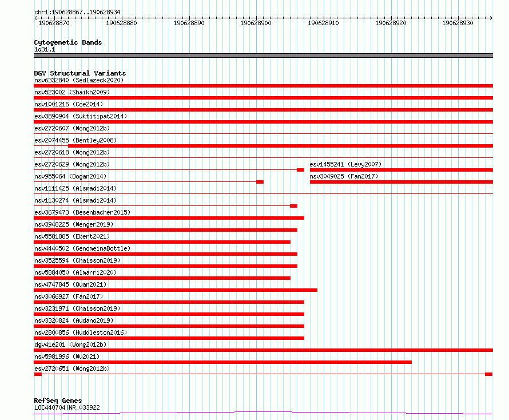Click the gray 1q31.1 cytogenetic band bar
The width and height of the screenshot is (509, 420).
pos(263,56)
